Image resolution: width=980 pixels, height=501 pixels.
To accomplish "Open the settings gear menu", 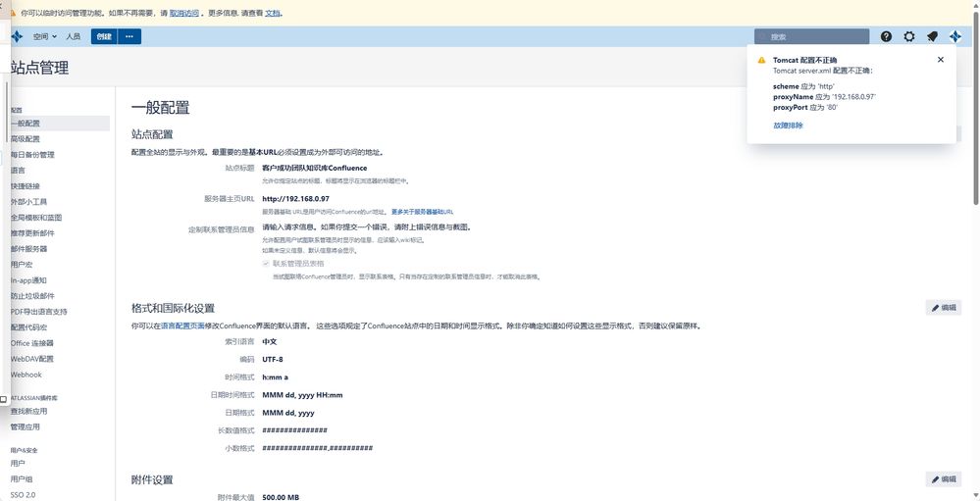I will [x=909, y=37].
